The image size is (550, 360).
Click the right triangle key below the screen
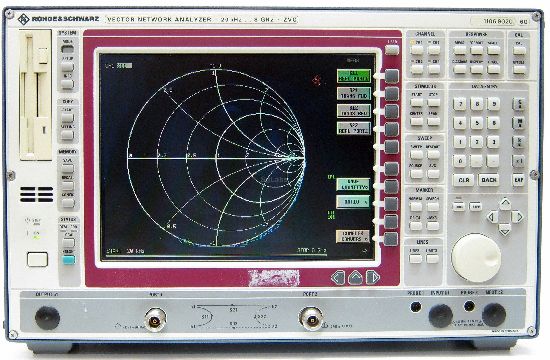tap(373, 278)
